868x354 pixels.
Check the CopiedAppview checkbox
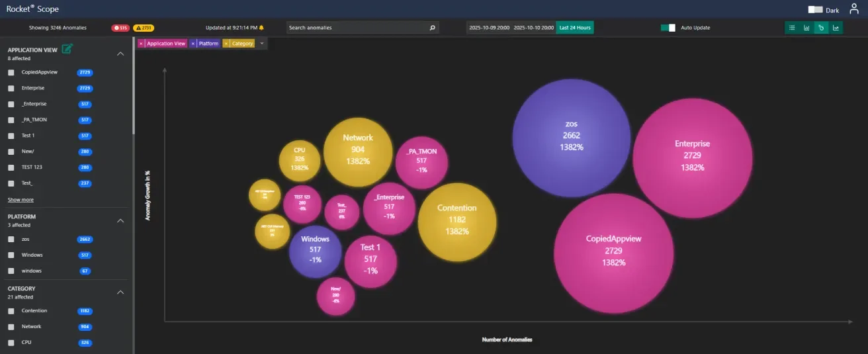pyautogui.click(x=11, y=72)
